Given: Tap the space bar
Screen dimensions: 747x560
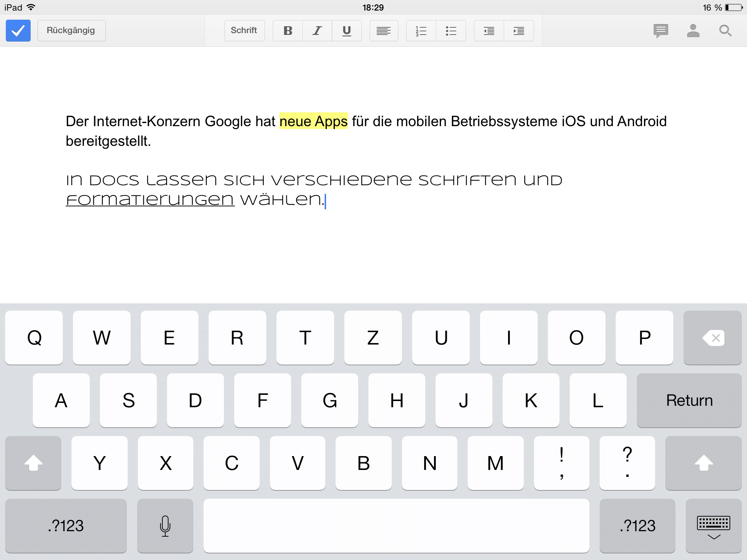Looking at the screenshot, I should [396, 526].
